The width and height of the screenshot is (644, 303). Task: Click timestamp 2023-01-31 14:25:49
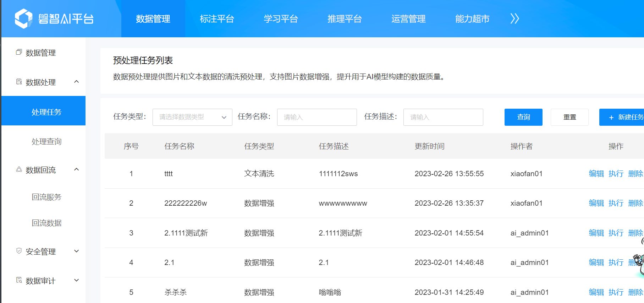449,292
